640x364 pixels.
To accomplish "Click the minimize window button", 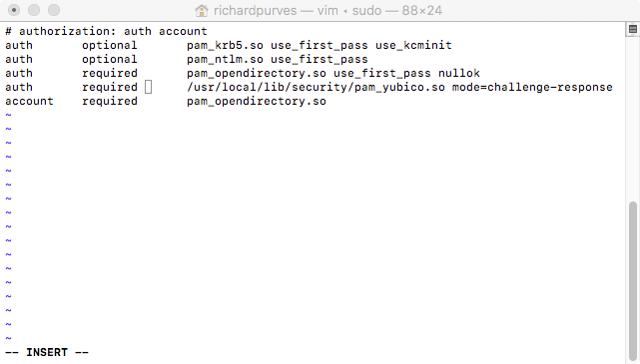I will pyautogui.click(x=34, y=10).
